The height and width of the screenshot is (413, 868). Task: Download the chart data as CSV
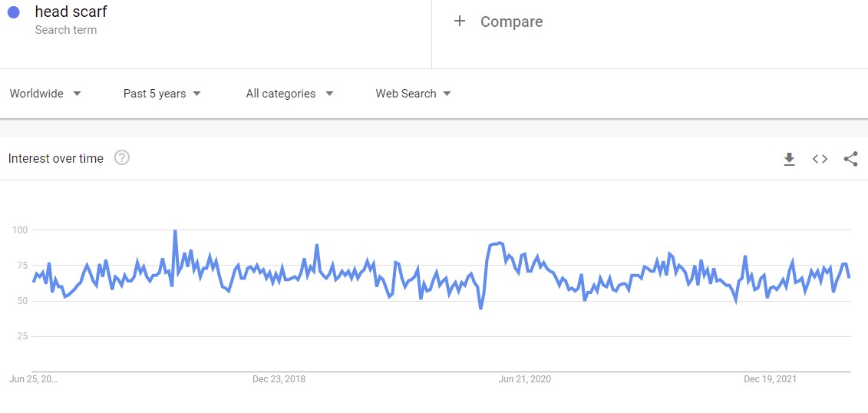[x=789, y=159]
